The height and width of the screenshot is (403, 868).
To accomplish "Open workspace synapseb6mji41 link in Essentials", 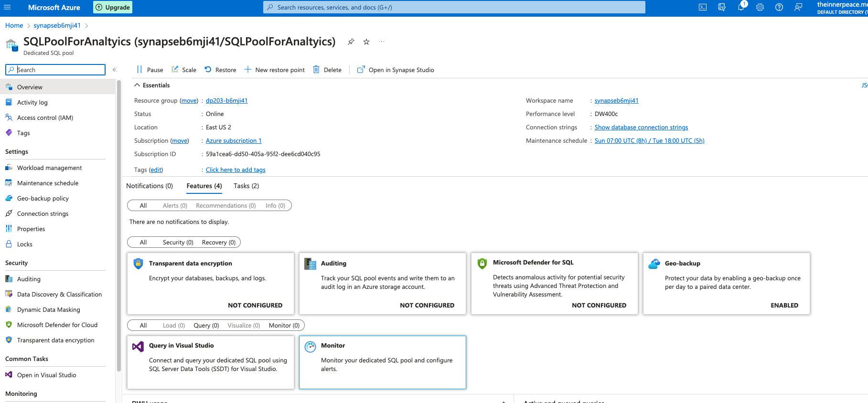I will pyautogui.click(x=616, y=100).
